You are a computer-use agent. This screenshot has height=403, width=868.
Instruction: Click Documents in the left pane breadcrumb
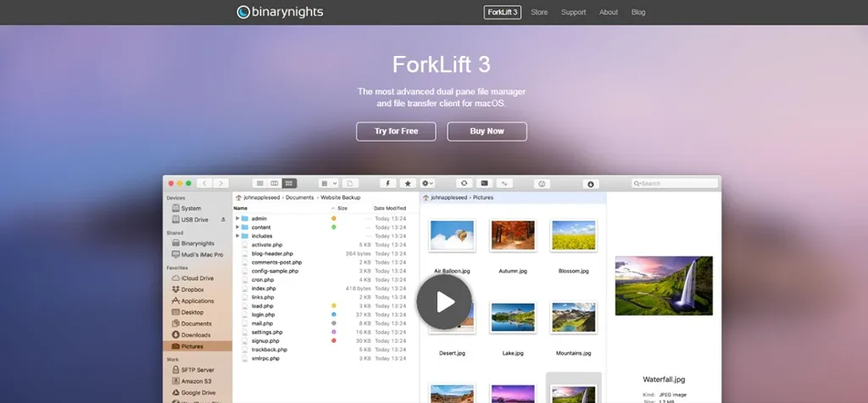(299, 198)
